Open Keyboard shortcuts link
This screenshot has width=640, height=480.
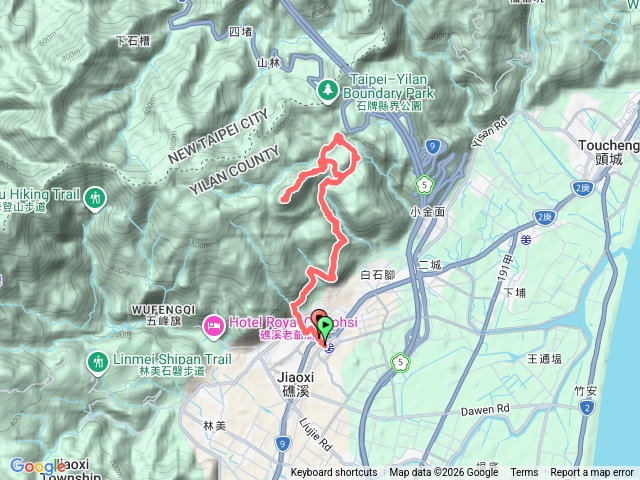pyautogui.click(x=333, y=472)
